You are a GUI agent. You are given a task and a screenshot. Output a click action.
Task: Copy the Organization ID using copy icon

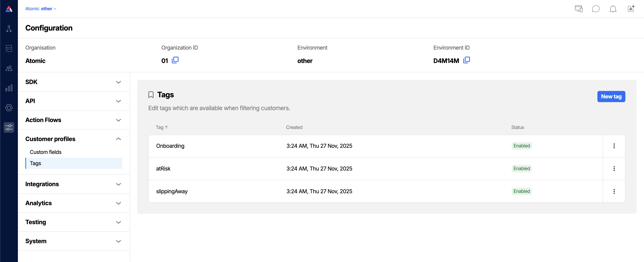coord(175,60)
